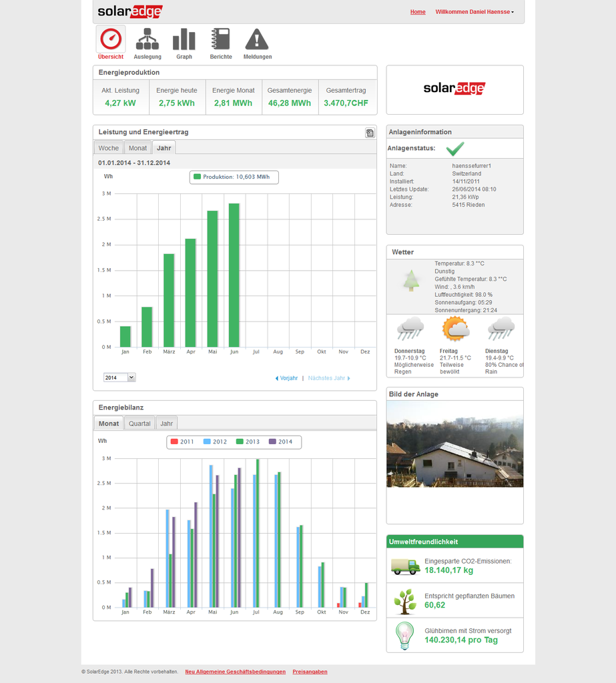Expand the Willkommen Daniel Haensse menu
This screenshot has height=683, width=616.
[x=475, y=12]
